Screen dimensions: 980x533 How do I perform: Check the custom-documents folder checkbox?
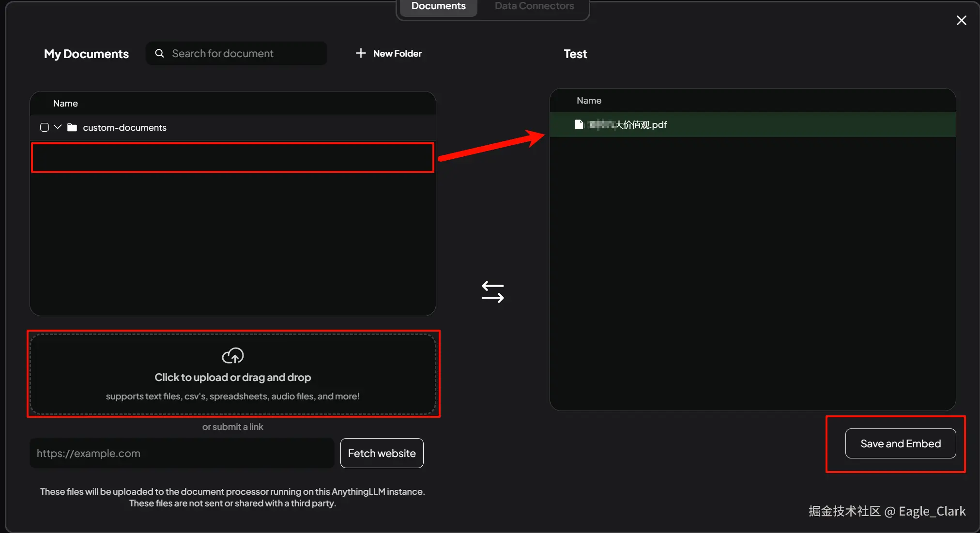45,127
